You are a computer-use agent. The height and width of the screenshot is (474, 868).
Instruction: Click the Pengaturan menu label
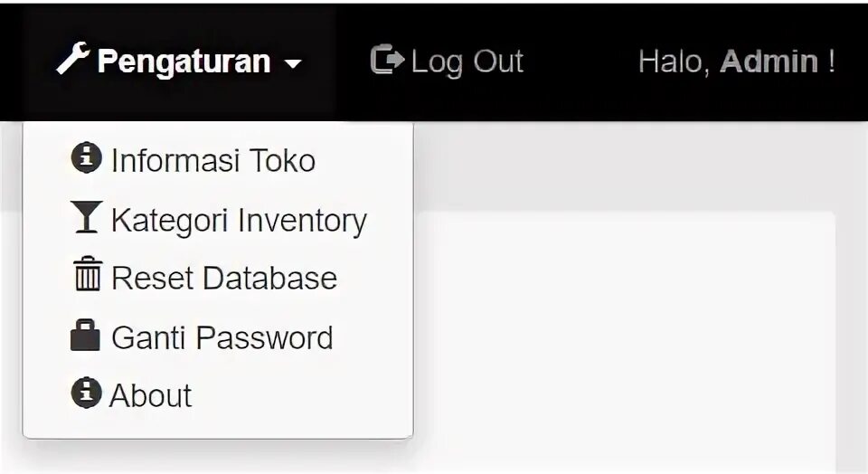coord(184,62)
